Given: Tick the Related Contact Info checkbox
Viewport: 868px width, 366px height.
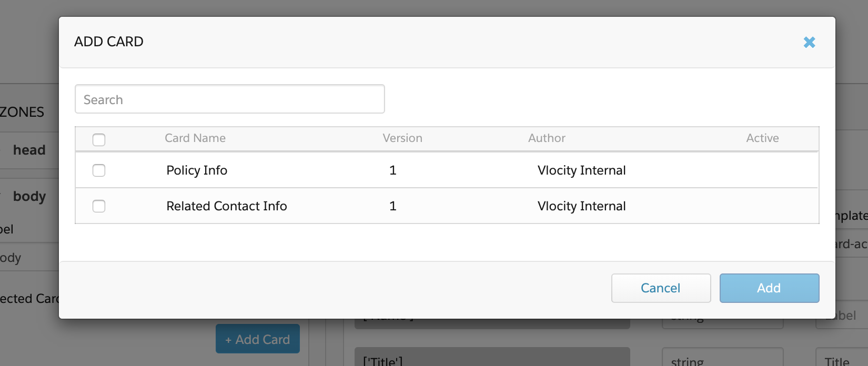Looking at the screenshot, I should [99, 206].
